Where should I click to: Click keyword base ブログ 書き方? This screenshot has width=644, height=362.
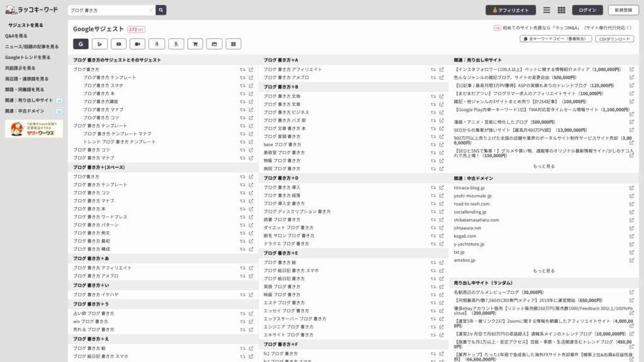(282, 145)
